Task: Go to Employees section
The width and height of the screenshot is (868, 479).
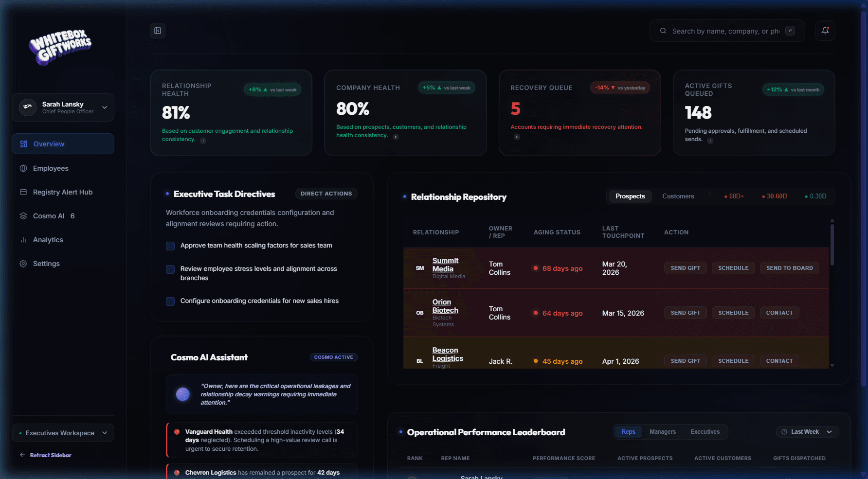Action: 63,168
